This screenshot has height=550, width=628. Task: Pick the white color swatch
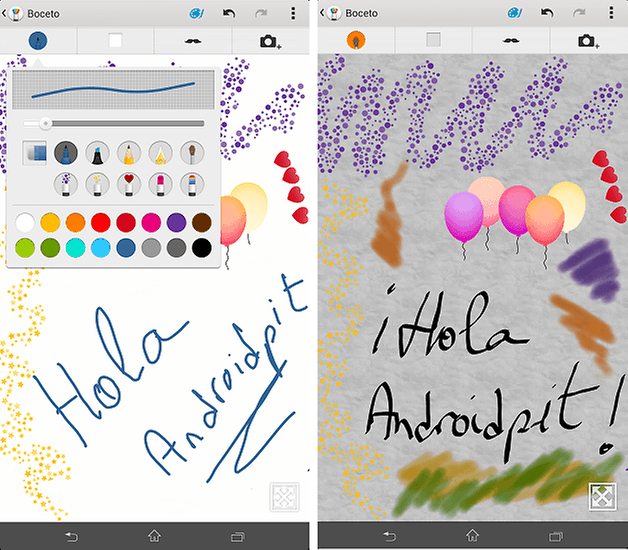click(x=25, y=222)
